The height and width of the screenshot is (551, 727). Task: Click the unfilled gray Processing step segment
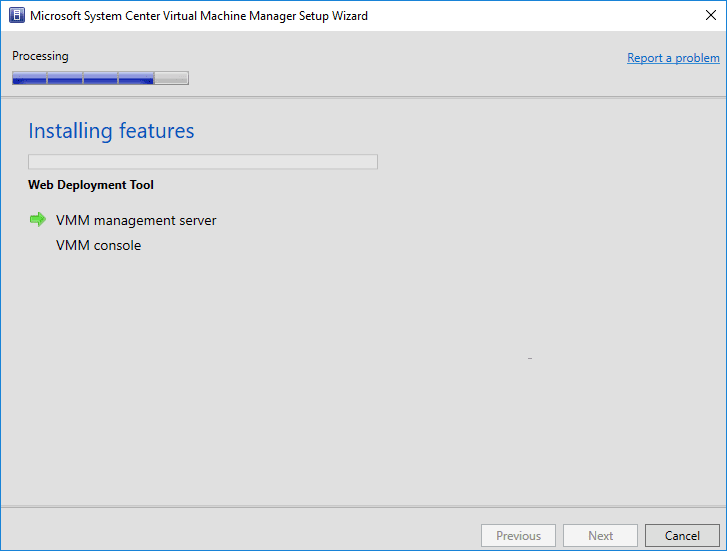pyautogui.click(x=171, y=78)
